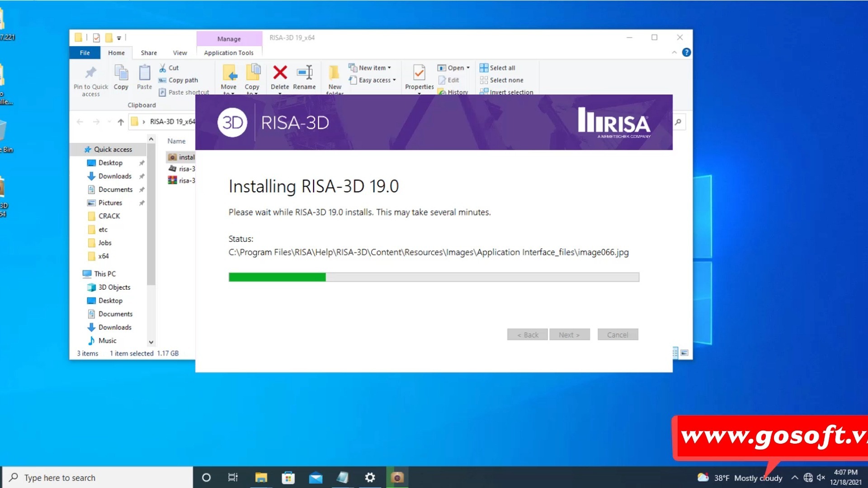Open the Open dropdown arrow
This screenshot has width=868, height=488.
tap(468, 68)
